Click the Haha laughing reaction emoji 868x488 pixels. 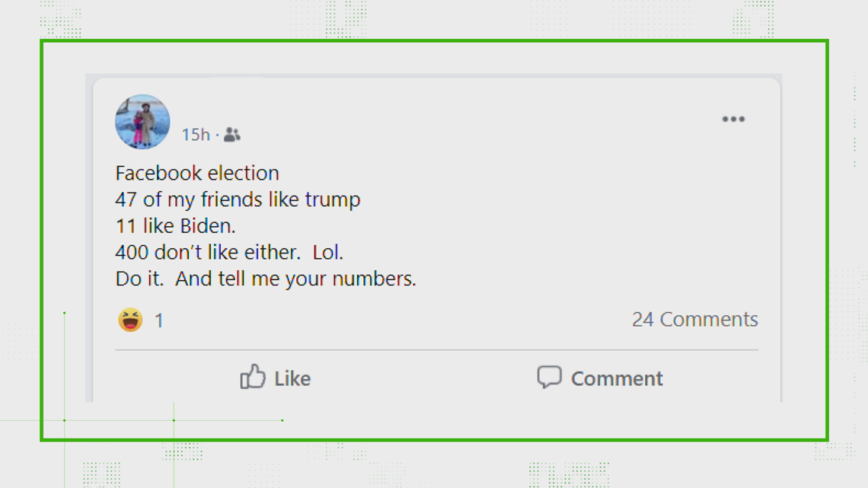pos(130,320)
